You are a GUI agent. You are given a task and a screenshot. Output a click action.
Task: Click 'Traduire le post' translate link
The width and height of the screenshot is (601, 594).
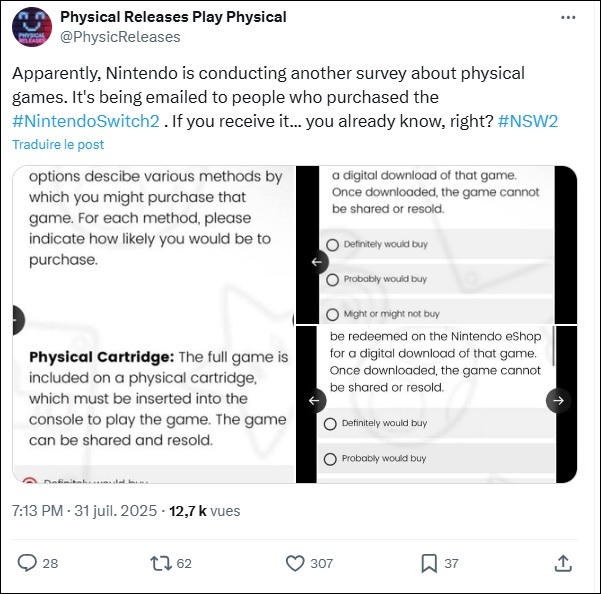click(58, 144)
